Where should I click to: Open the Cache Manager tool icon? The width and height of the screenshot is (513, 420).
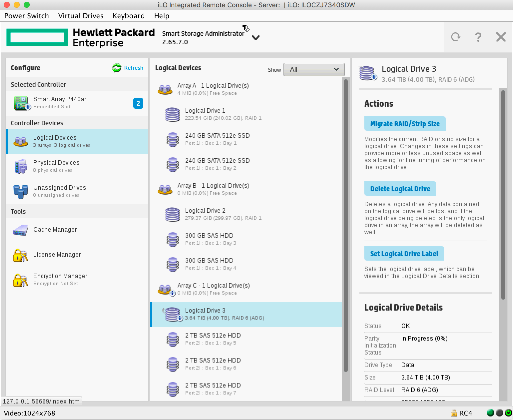point(20,230)
